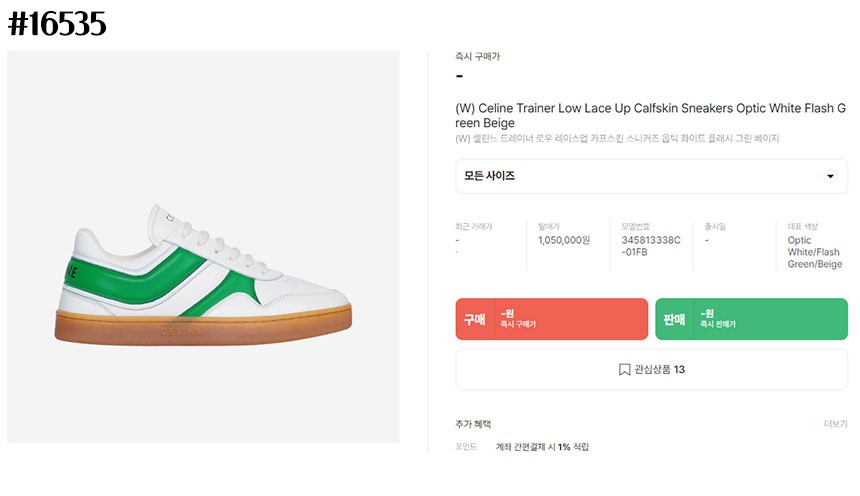The width and height of the screenshot is (860, 496).
Task: Open the 모든 사이즈 size selector
Action: pyautogui.click(x=652, y=176)
